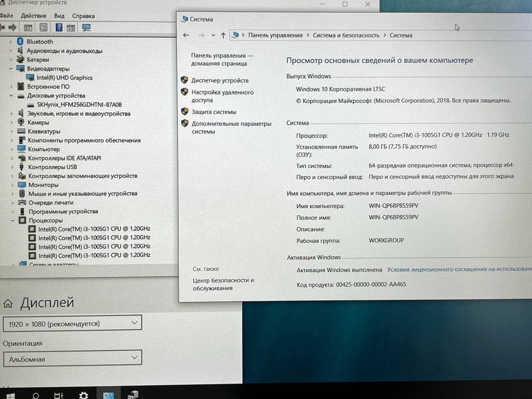Click Панель управления breadcrumb segment
This screenshot has height=399, width=532.
[x=275, y=35]
